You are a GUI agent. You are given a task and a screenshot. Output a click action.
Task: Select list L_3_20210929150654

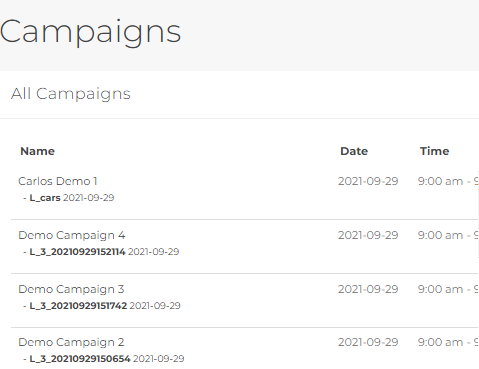80,359
